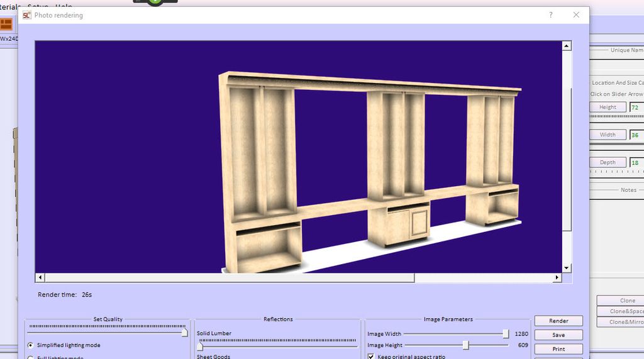This screenshot has height=359, width=644.
Task: Open the dialog help question mark
Action: (551, 15)
